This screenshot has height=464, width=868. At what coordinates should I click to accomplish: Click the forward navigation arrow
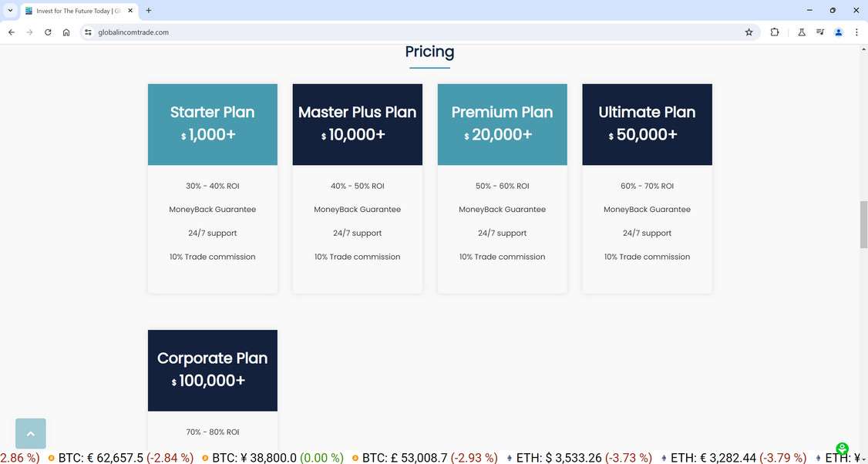[29, 32]
